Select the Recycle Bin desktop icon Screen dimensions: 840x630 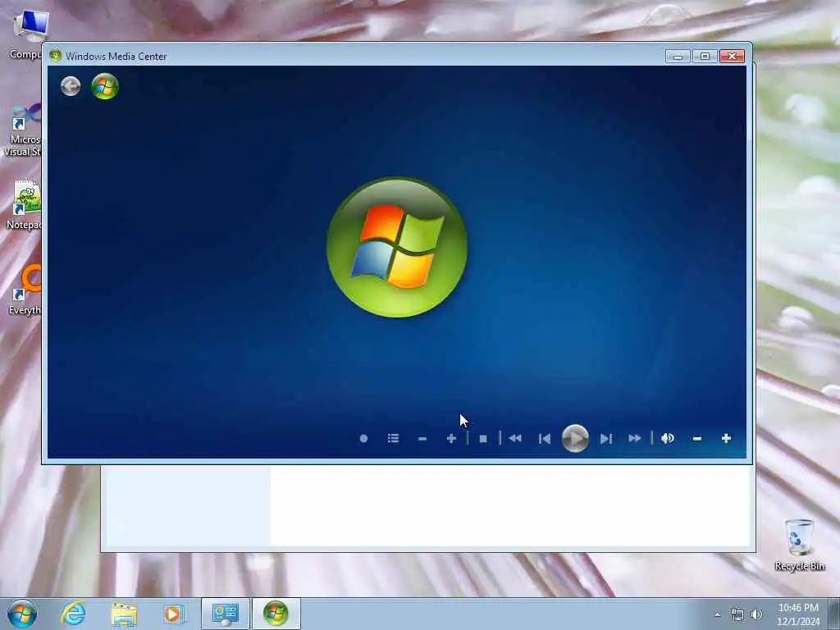pos(799,544)
